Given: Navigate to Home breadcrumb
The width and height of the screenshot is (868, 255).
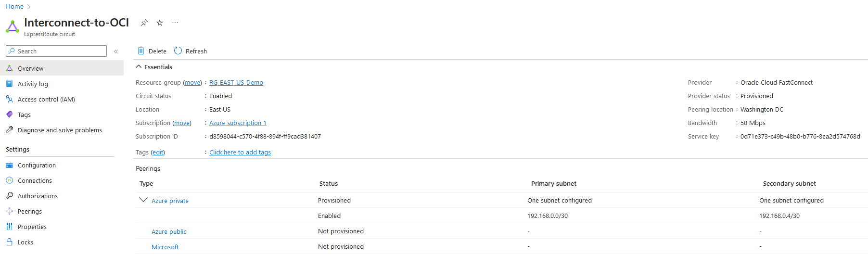Looking at the screenshot, I should (x=14, y=6).
